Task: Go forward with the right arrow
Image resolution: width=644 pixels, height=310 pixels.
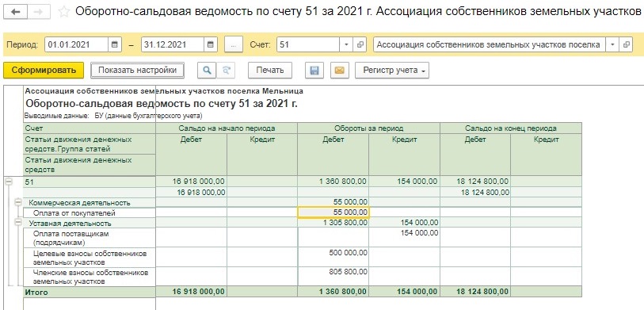Action: point(39,12)
